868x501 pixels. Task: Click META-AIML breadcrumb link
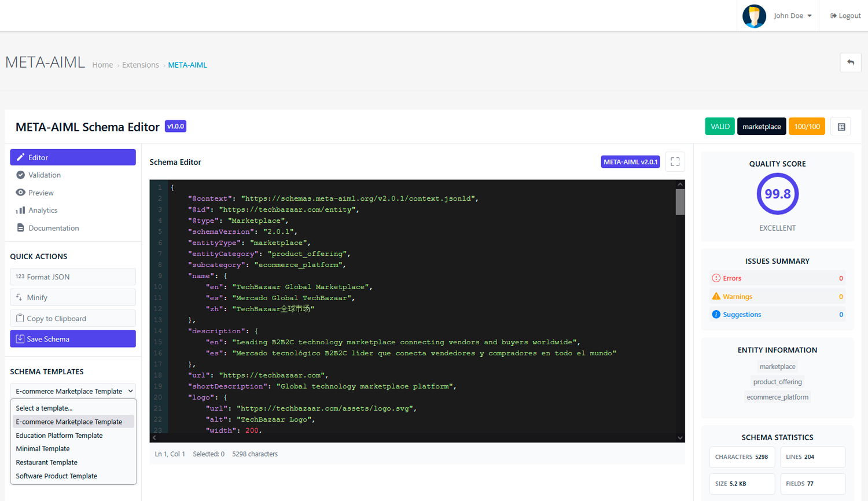pyautogui.click(x=187, y=65)
